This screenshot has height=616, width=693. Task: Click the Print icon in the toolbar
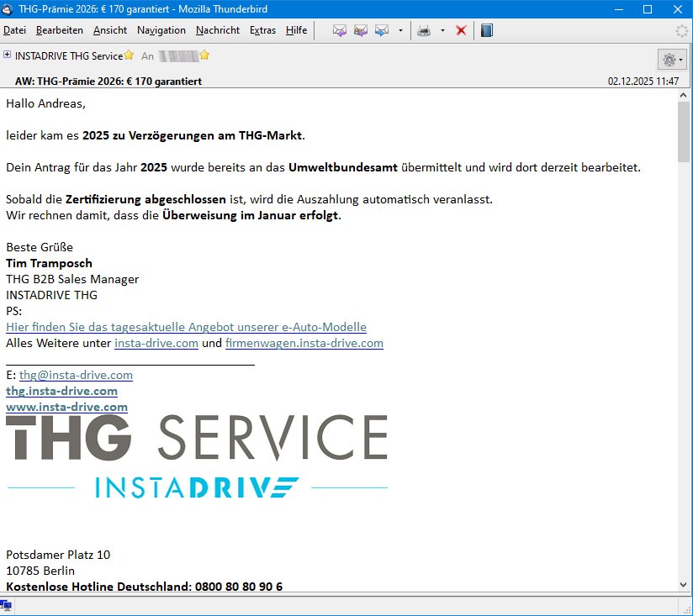pos(424,30)
